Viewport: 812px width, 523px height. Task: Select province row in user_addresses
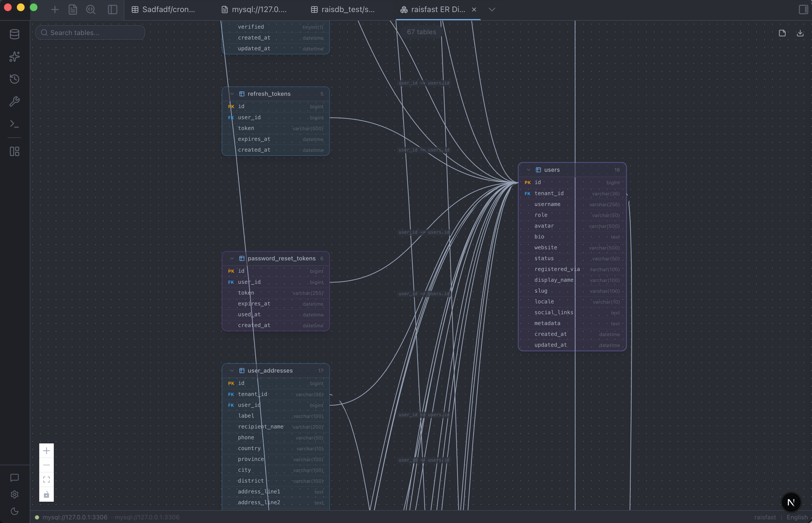pyautogui.click(x=276, y=459)
